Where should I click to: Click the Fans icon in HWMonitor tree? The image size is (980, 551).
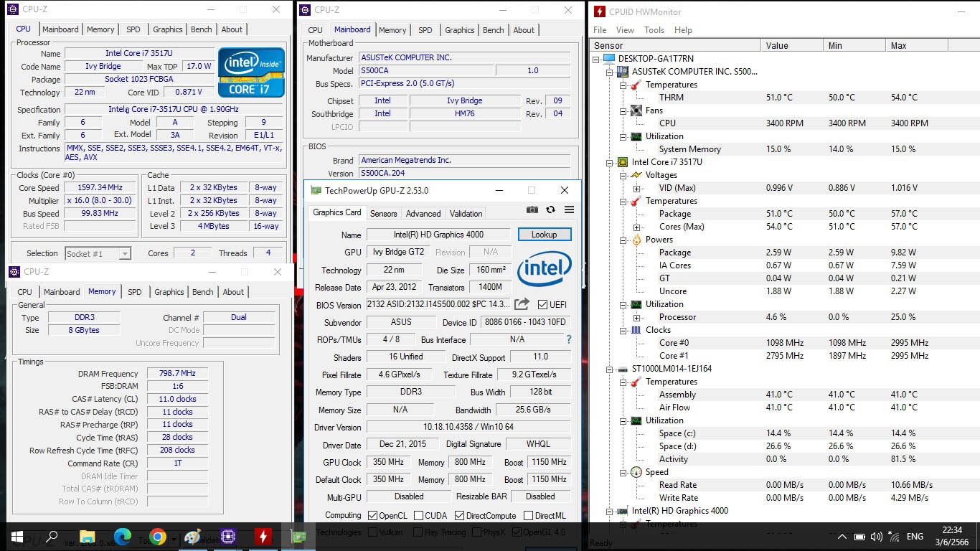tap(636, 110)
